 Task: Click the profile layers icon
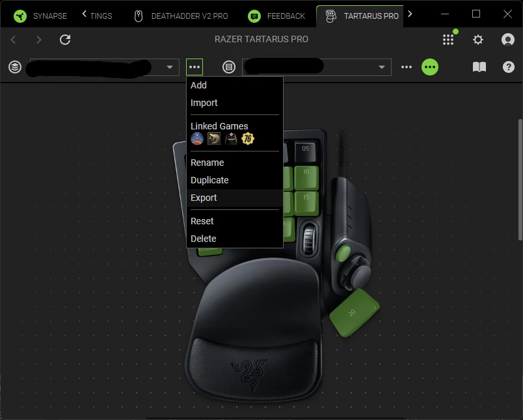click(15, 67)
